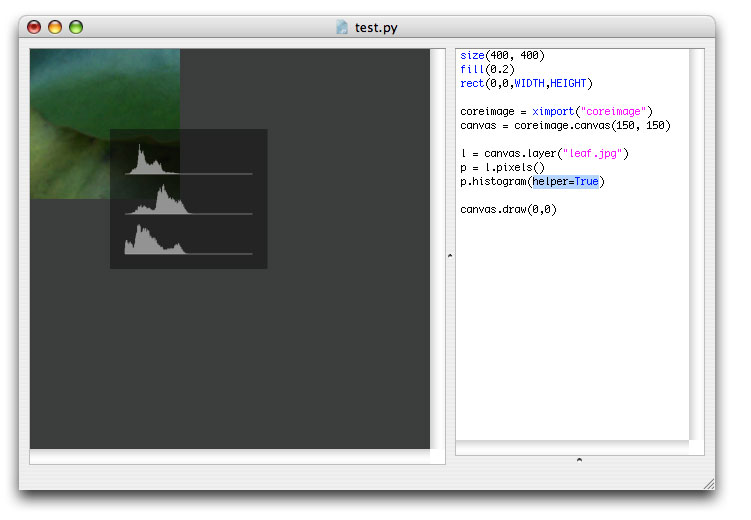Click the vertical split divider handle between panes
Image resolution: width=751 pixels, height=520 pixels.
point(450,256)
